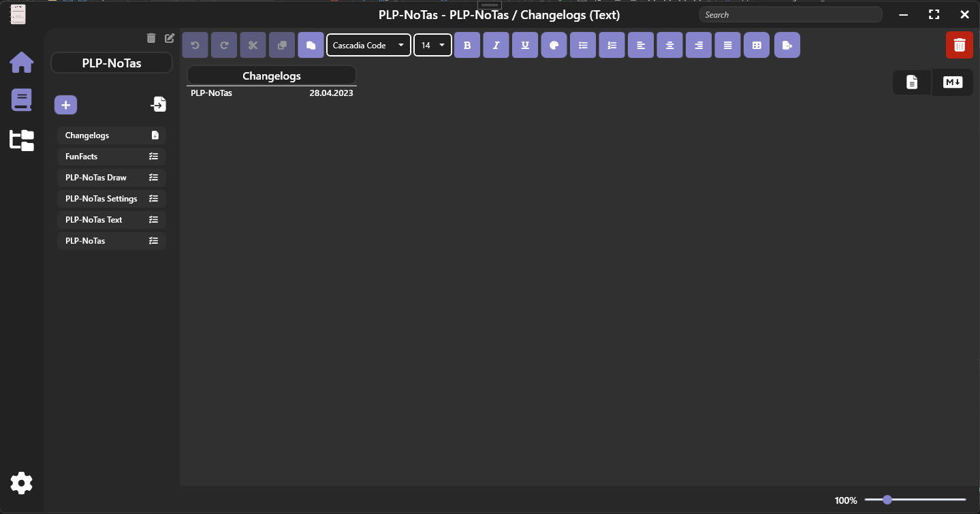
Task: Create a numbered list
Action: 612,44
